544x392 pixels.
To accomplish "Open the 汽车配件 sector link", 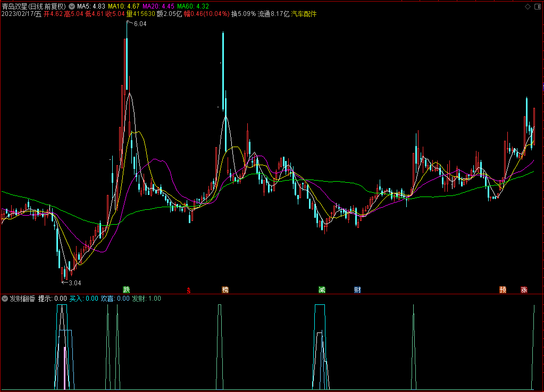I will point(304,14).
